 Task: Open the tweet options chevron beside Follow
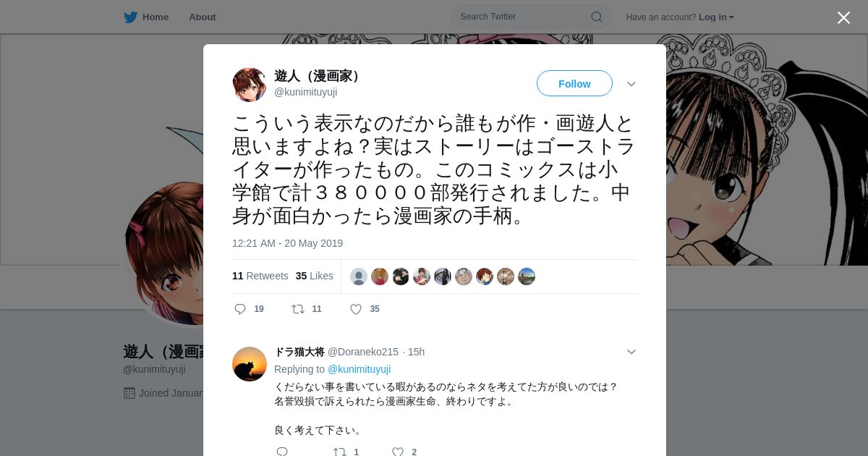point(631,84)
